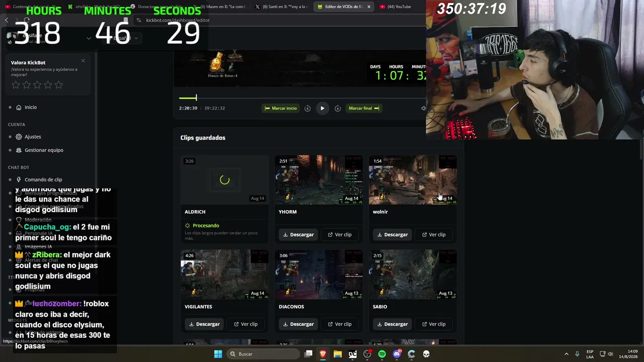Click the Marcar final button
The image size is (644, 362).
point(364,108)
